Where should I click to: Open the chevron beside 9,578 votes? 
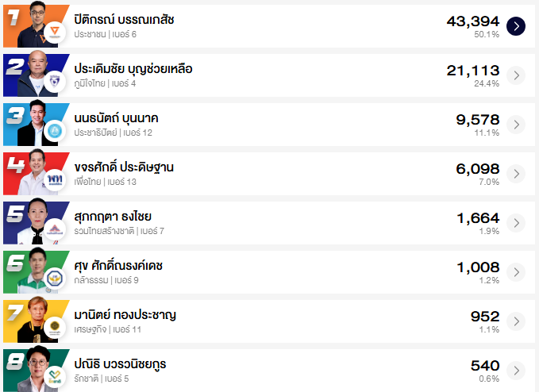(x=516, y=125)
